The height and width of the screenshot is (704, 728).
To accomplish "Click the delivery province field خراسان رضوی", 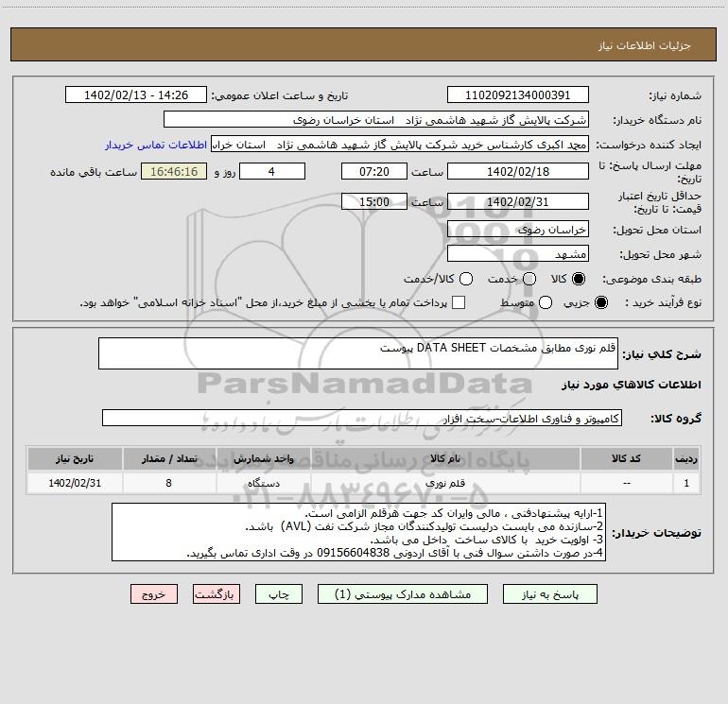I will click(x=518, y=229).
